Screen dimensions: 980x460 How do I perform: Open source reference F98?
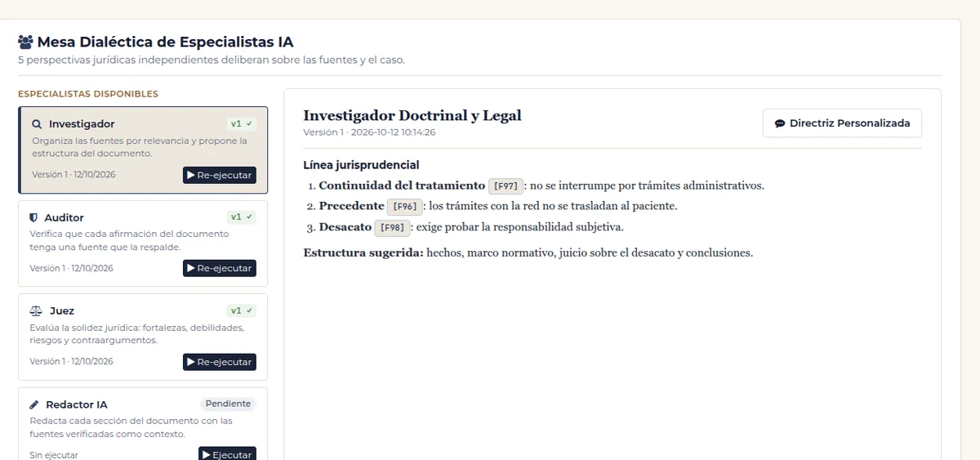click(x=392, y=227)
